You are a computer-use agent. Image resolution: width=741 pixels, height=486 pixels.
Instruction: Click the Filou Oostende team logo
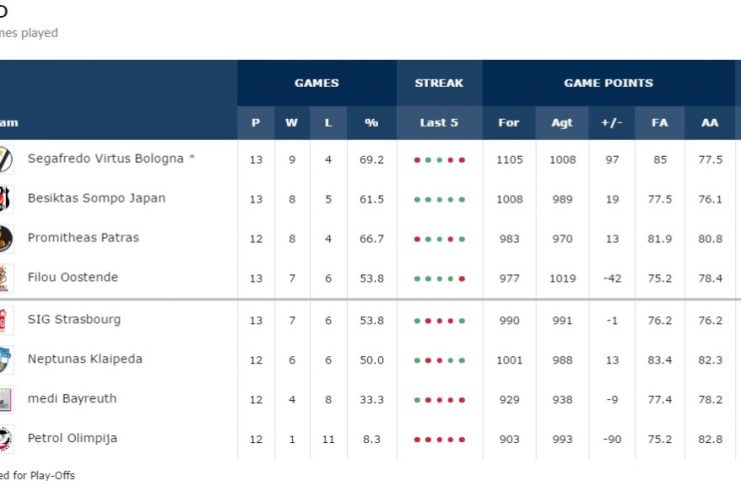(5, 278)
